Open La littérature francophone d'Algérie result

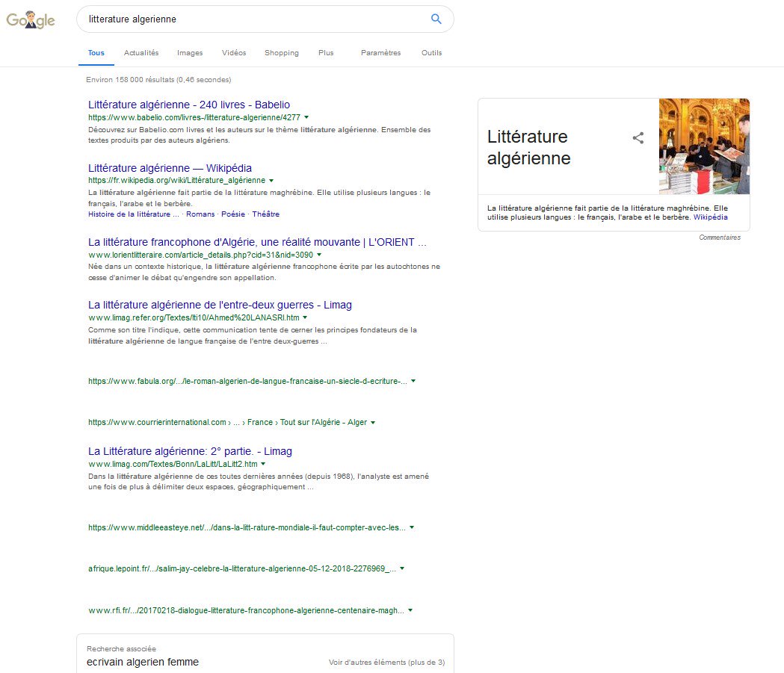(258, 242)
